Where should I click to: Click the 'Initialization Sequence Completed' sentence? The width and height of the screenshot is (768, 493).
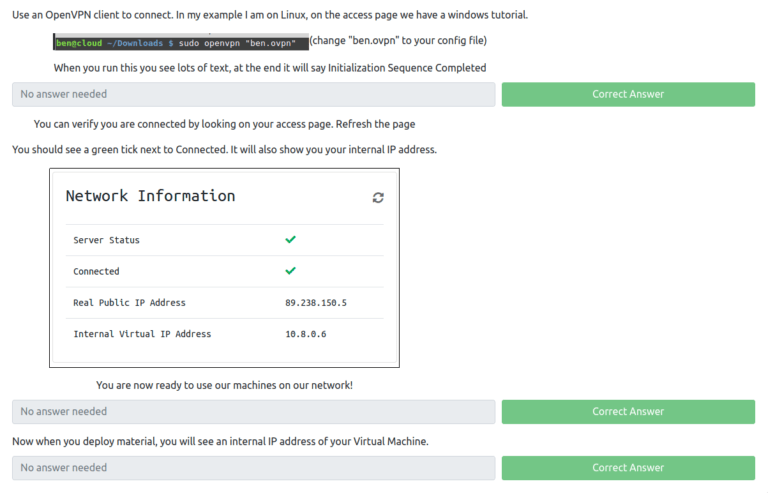(x=270, y=68)
